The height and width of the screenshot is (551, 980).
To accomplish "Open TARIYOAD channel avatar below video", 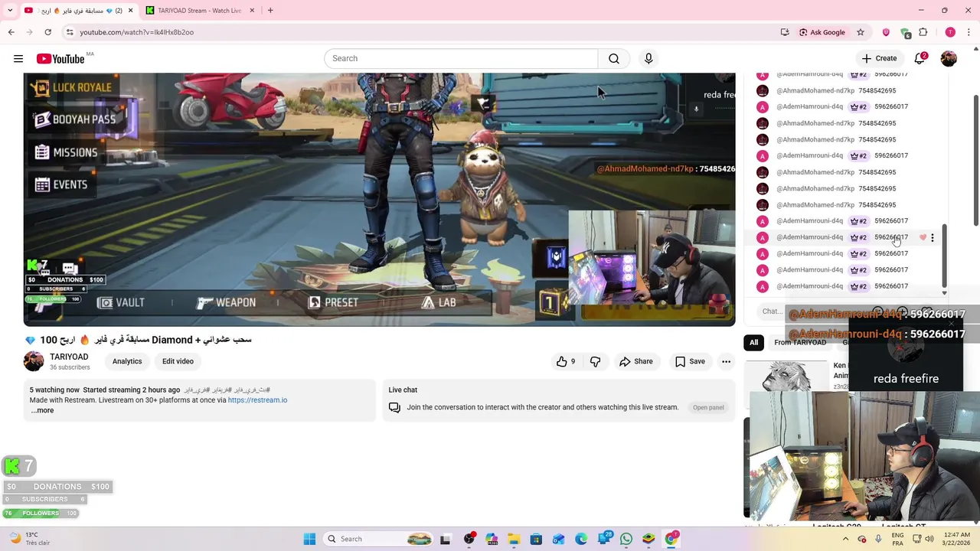I will click(34, 361).
